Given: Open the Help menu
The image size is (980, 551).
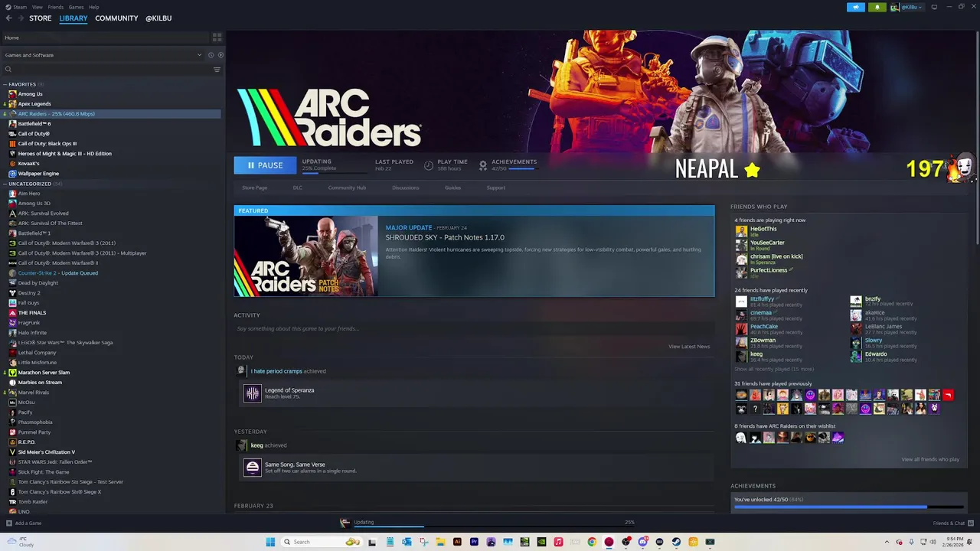Looking at the screenshot, I should [x=93, y=7].
